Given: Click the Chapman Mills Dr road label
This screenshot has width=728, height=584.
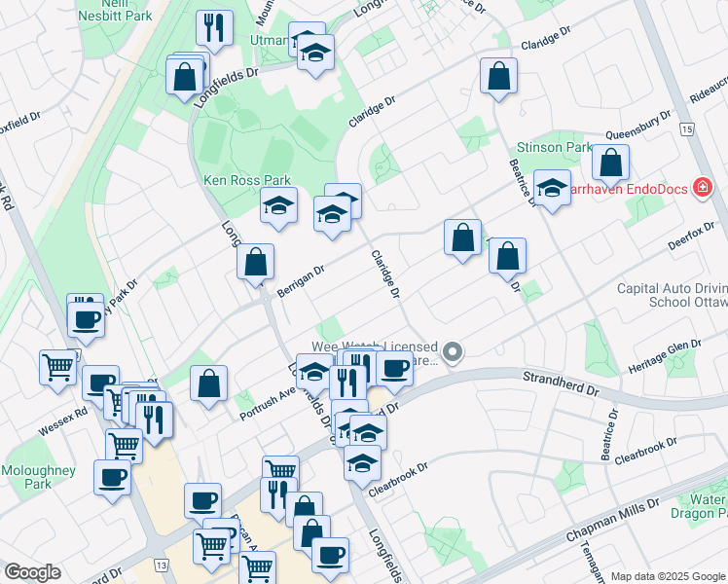Looking at the screenshot, I should tap(612, 521).
